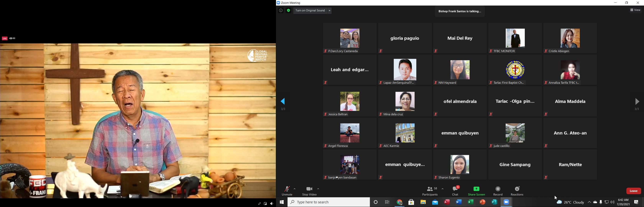
Task: Expand audio options arrow beside Unmute
Action: (x=295, y=189)
